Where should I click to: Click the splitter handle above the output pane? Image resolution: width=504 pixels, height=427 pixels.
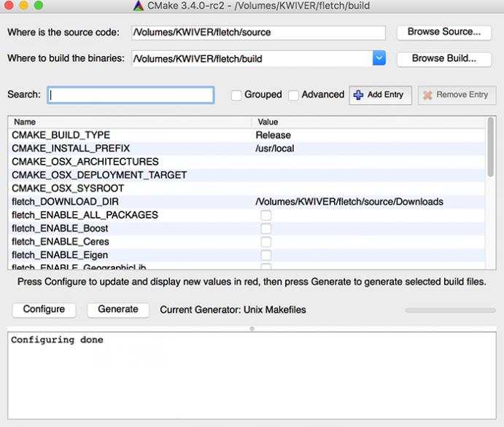pyautogui.click(x=252, y=329)
